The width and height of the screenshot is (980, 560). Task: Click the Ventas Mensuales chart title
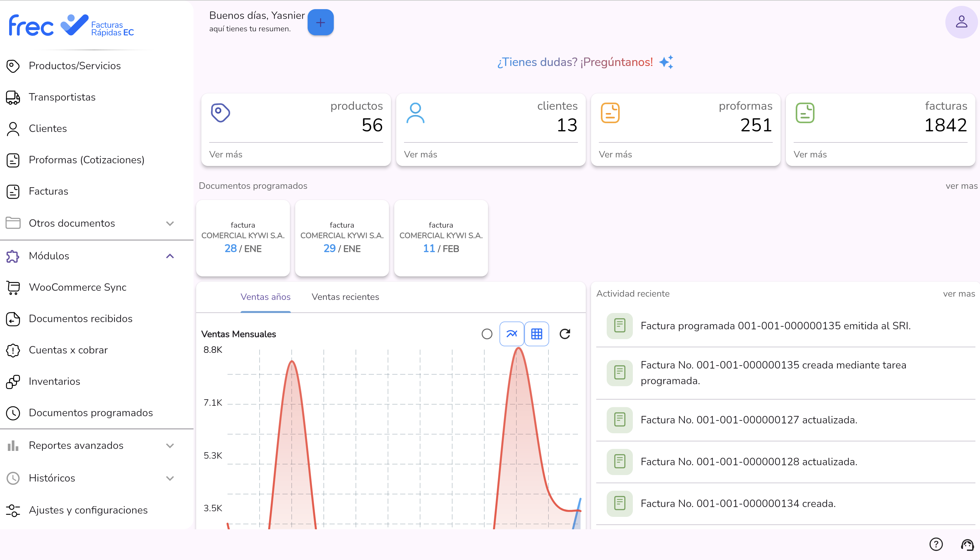coord(239,334)
